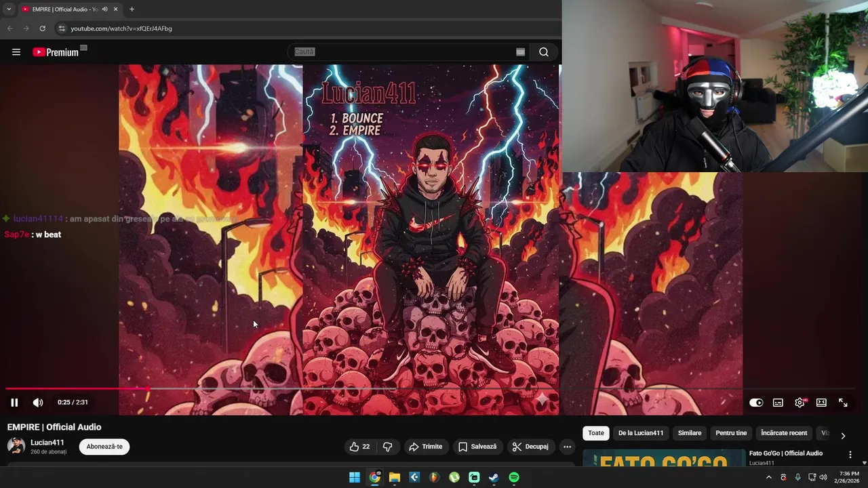
Task: Select the Pentru tine filter chip
Action: click(x=731, y=433)
